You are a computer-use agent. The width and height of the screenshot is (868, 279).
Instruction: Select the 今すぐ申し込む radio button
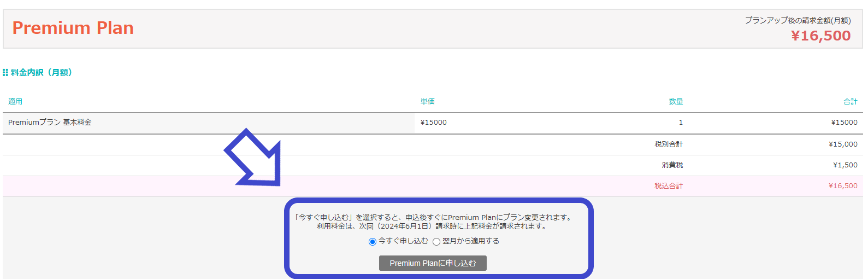373,241
